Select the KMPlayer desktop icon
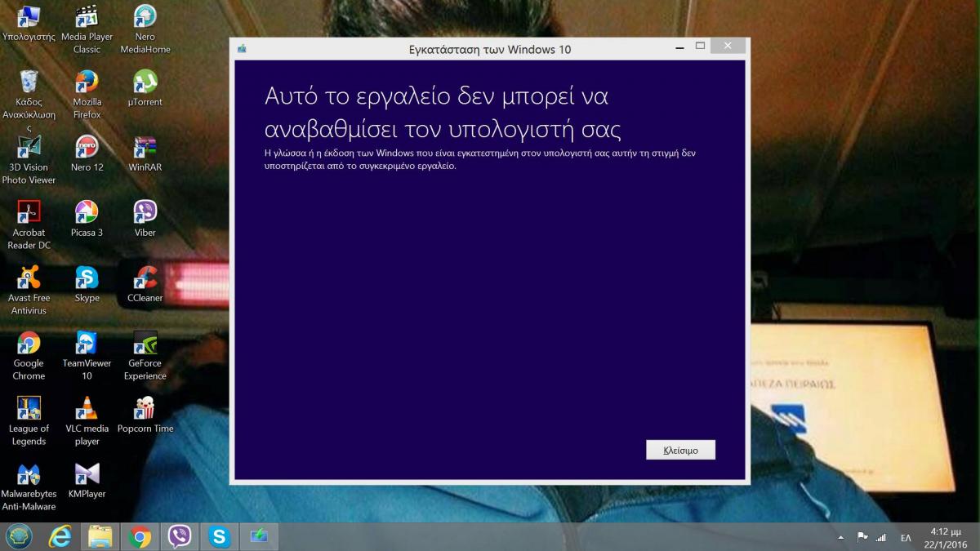Viewport: 980px width, 551px height. pyautogui.click(x=87, y=482)
